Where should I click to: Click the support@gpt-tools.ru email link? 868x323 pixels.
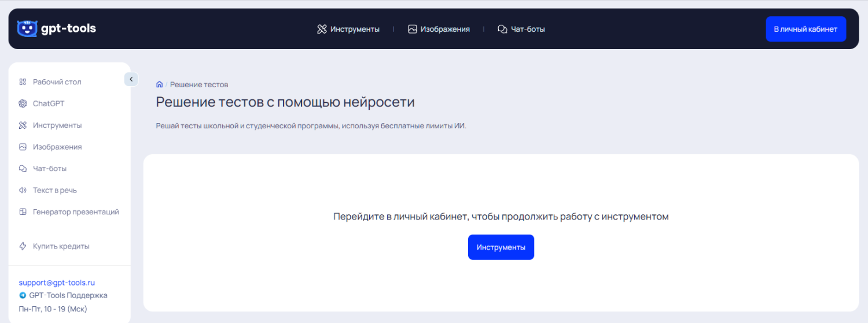[57, 283]
